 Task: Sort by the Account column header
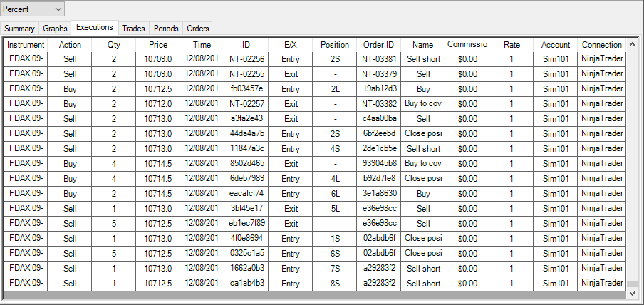[556, 45]
